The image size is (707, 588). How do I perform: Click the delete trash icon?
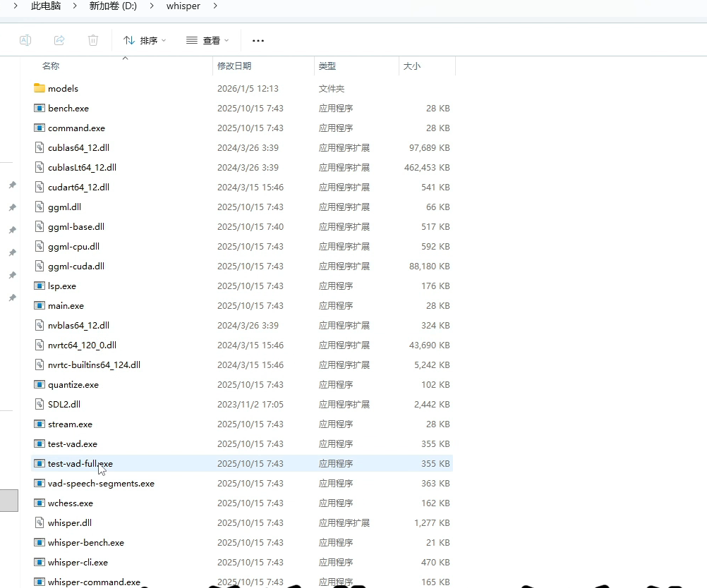pyautogui.click(x=93, y=40)
